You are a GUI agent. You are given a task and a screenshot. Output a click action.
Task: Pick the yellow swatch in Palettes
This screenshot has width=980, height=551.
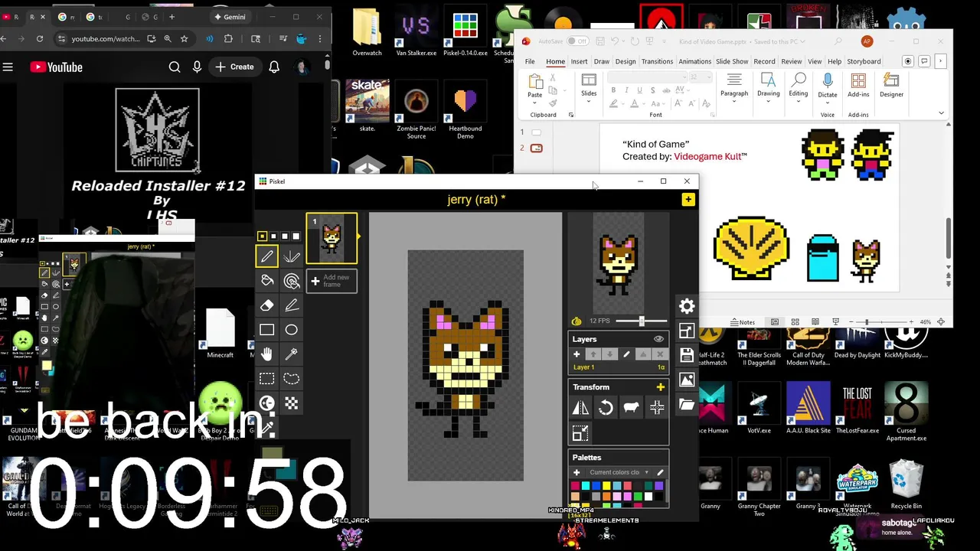point(606,486)
